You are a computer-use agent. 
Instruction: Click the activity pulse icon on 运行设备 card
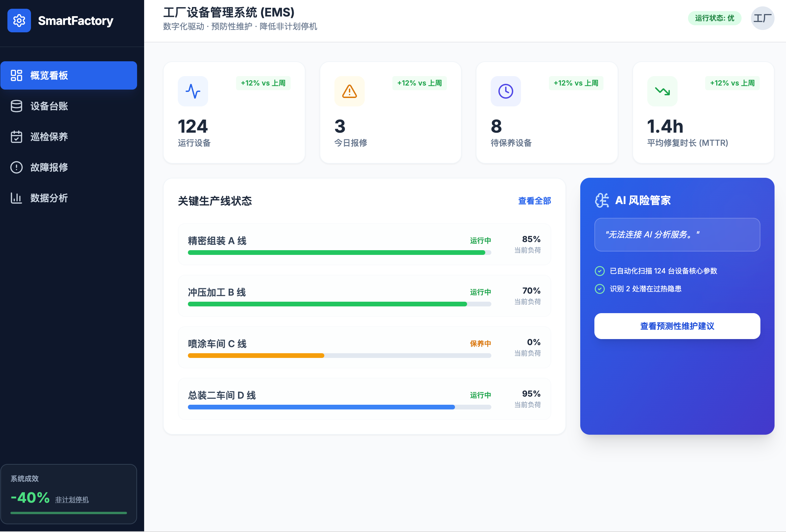coord(193,91)
